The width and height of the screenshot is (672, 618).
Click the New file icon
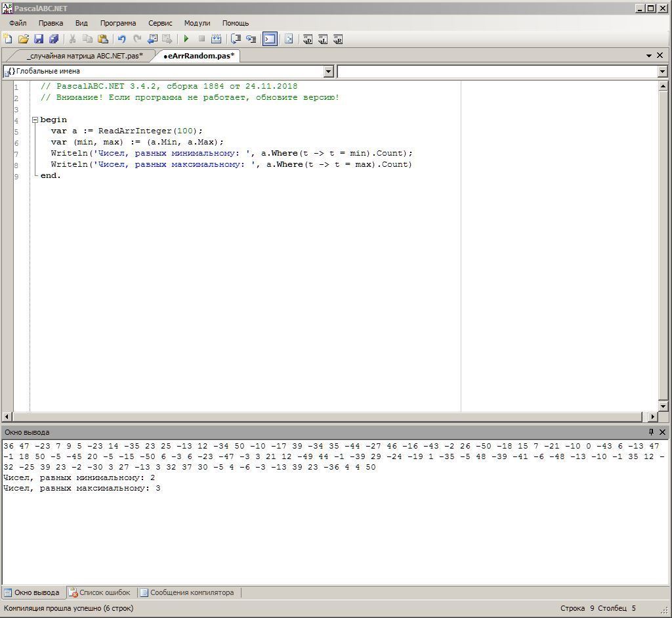click(8, 39)
